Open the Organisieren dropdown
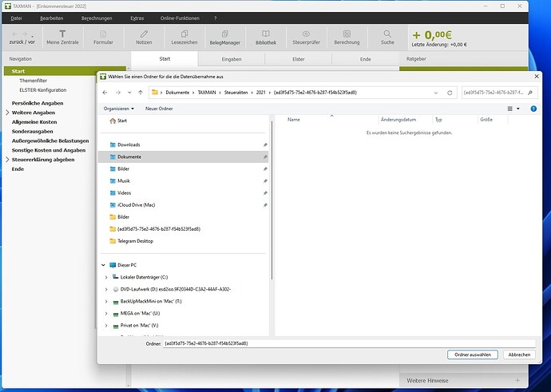Screen dimensions: 551x392 (119, 109)
